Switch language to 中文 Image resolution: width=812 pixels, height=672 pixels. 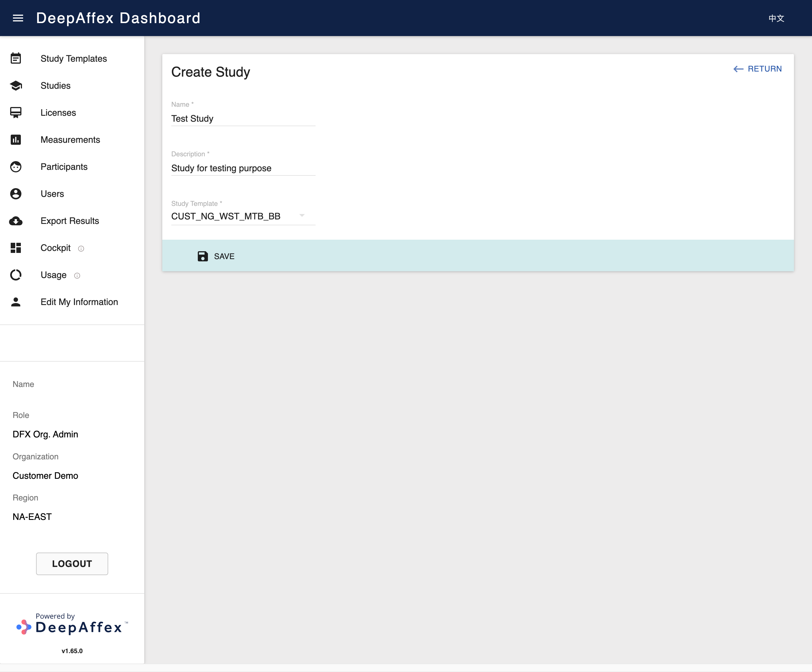click(776, 18)
